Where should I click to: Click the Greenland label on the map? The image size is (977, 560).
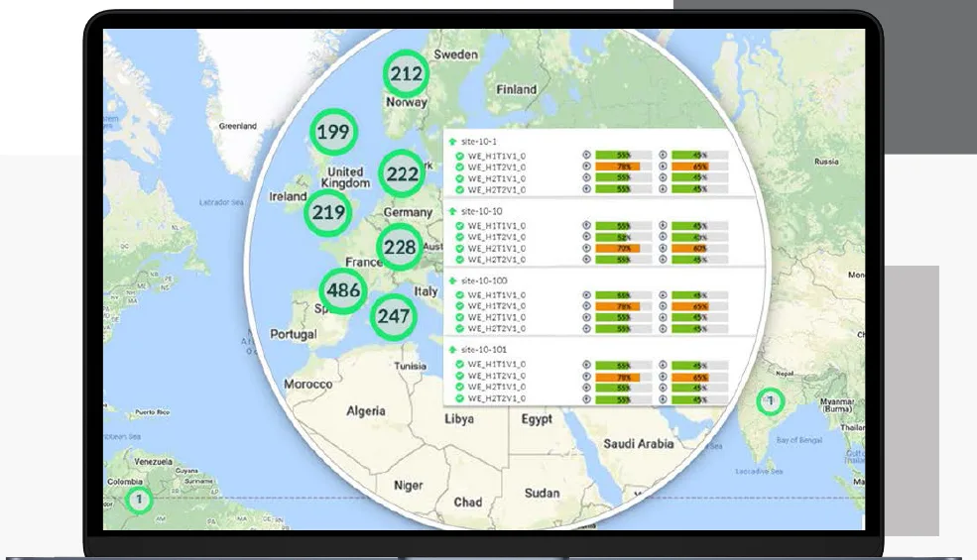point(237,126)
